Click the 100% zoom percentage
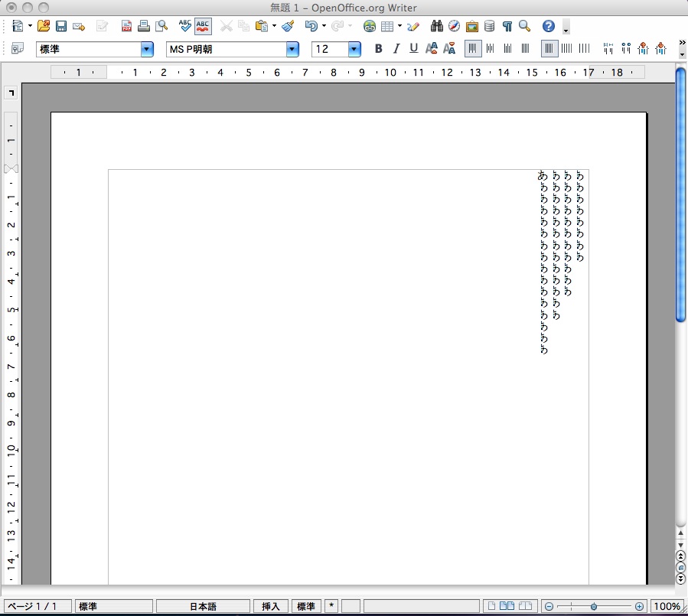This screenshot has height=616, width=688. tap(667, 606)
